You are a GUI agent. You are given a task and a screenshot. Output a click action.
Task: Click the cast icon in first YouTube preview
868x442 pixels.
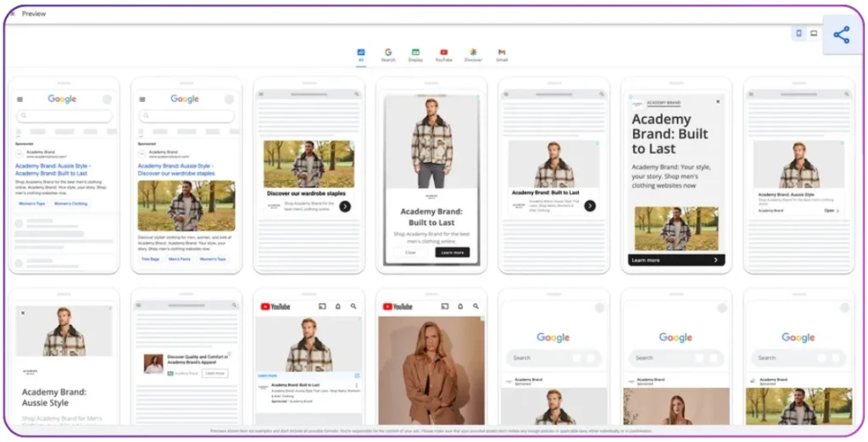322,306
